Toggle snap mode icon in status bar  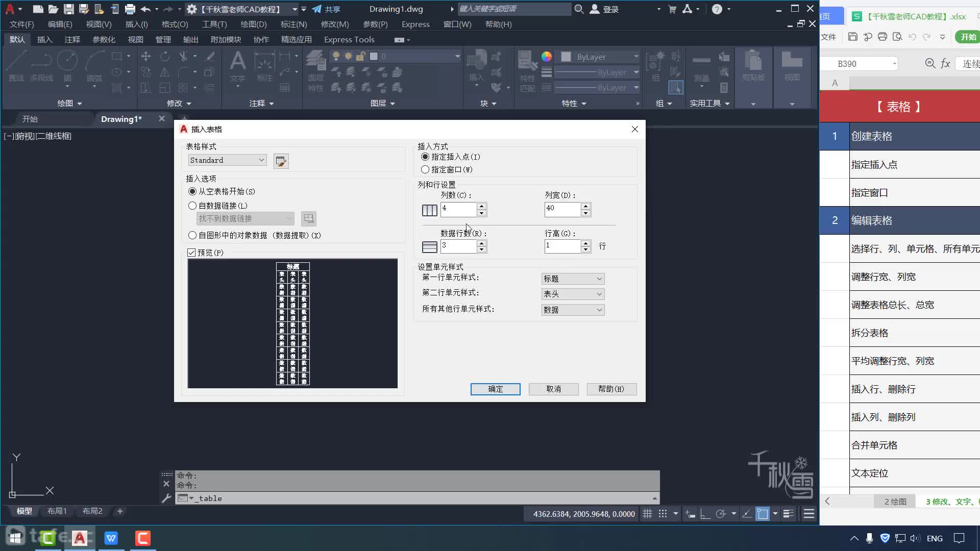[x=663, y=514]
